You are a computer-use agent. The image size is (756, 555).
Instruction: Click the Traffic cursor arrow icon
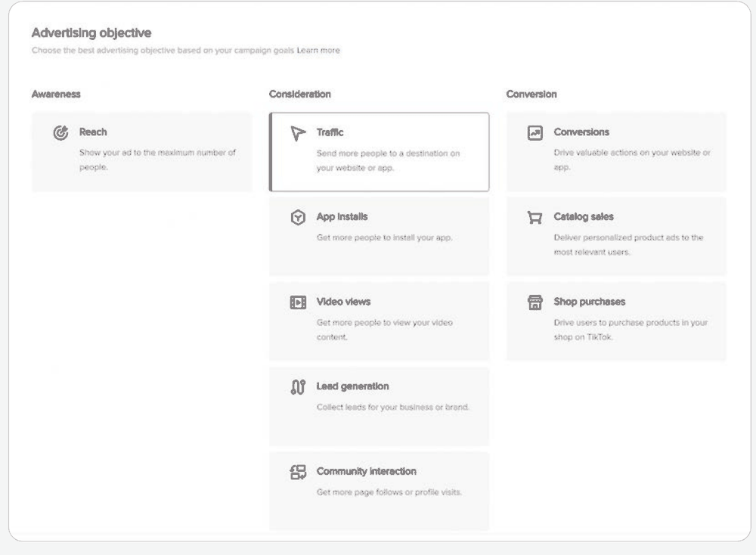click(298, 133)
